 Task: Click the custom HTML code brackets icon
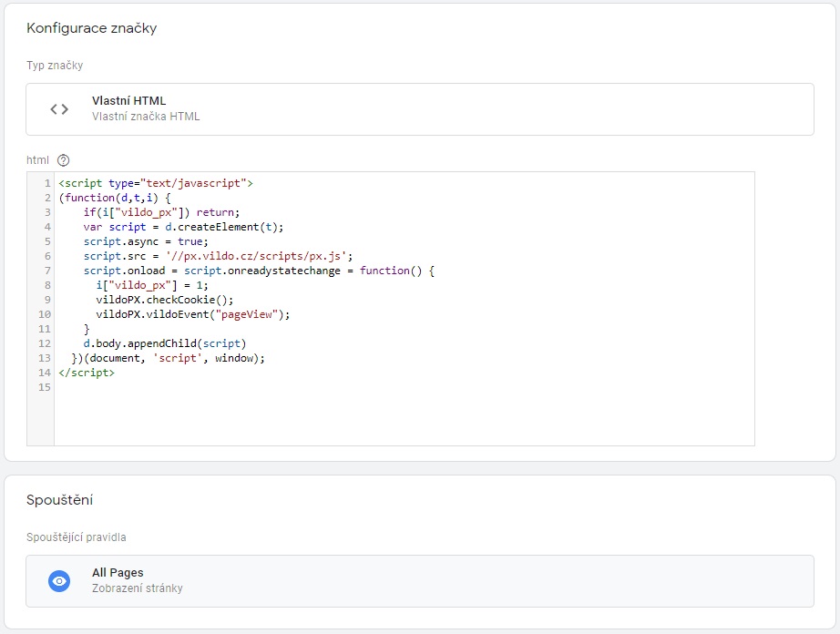(59, 109)
